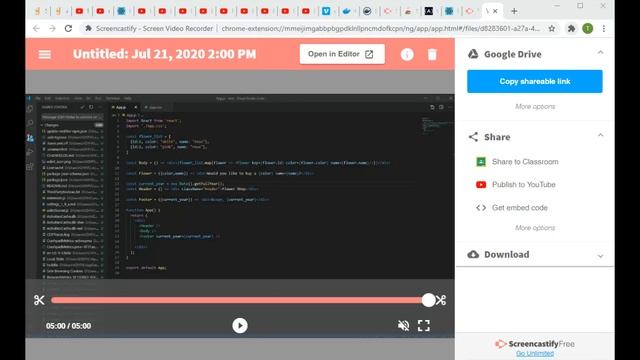Switch to the first browser tab
The width and height of the screenshot is (640, 360).
point(38,11)
